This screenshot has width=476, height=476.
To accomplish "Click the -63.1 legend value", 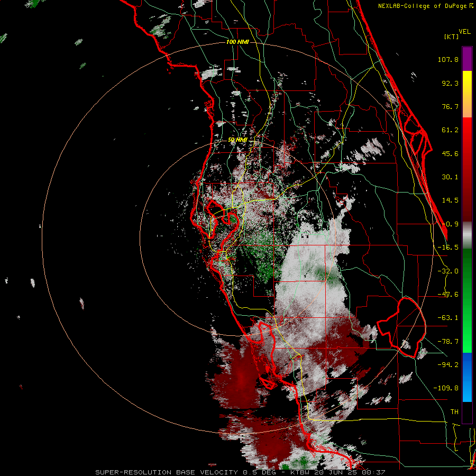I will (x=448, y=318).
